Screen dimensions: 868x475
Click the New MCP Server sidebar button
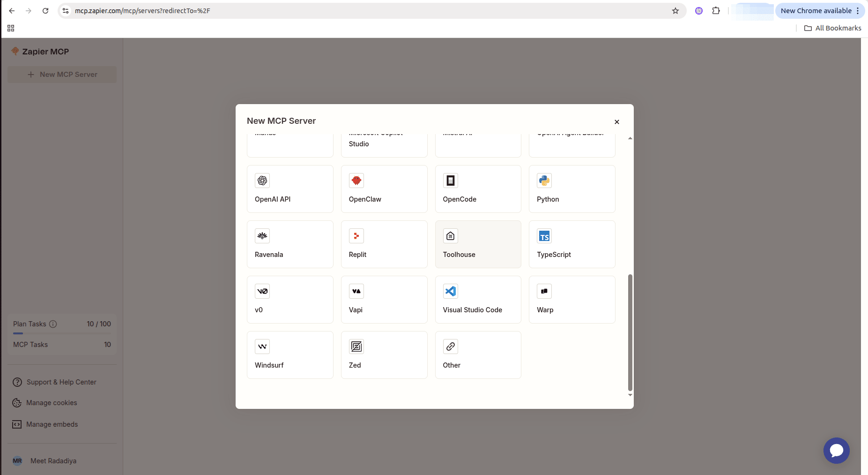click(62, 75)
